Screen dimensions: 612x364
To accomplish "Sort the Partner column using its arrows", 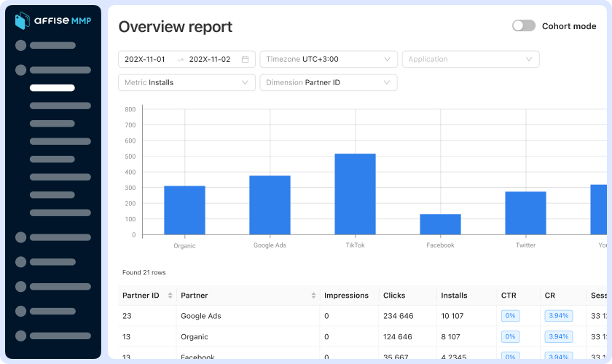I will click(x=313, y=296).
